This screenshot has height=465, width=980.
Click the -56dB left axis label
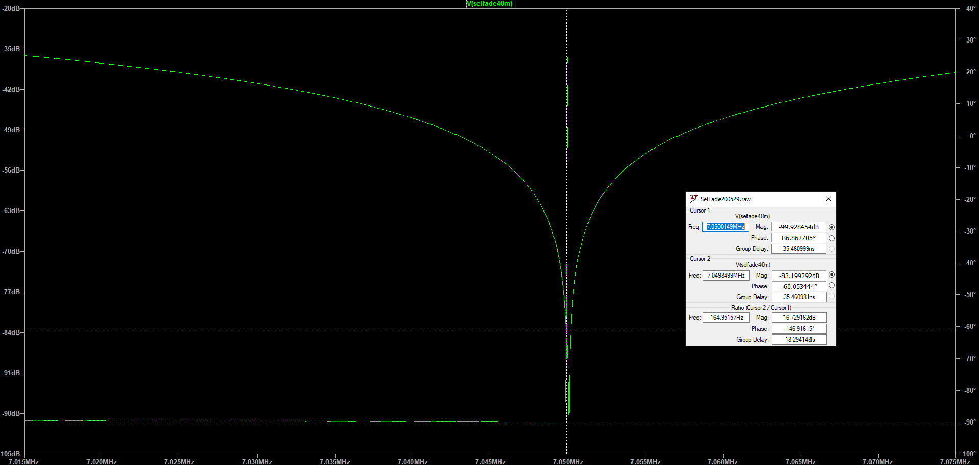click(x=11, y=170)
